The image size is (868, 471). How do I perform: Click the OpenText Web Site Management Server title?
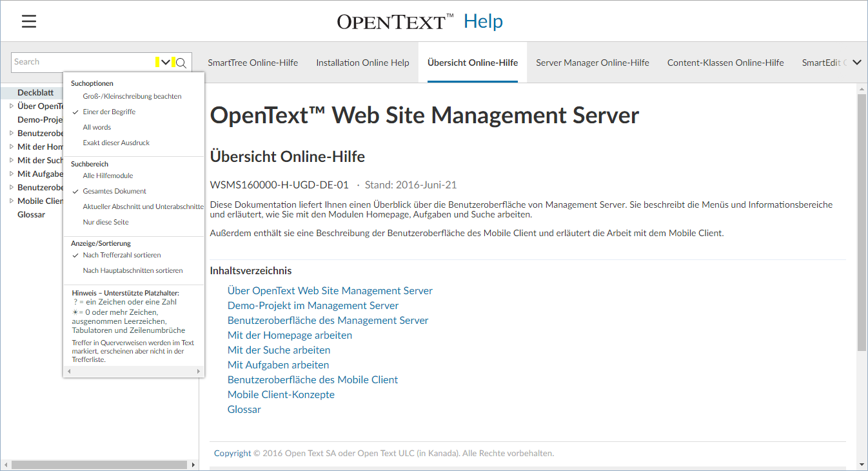[424, 115]
